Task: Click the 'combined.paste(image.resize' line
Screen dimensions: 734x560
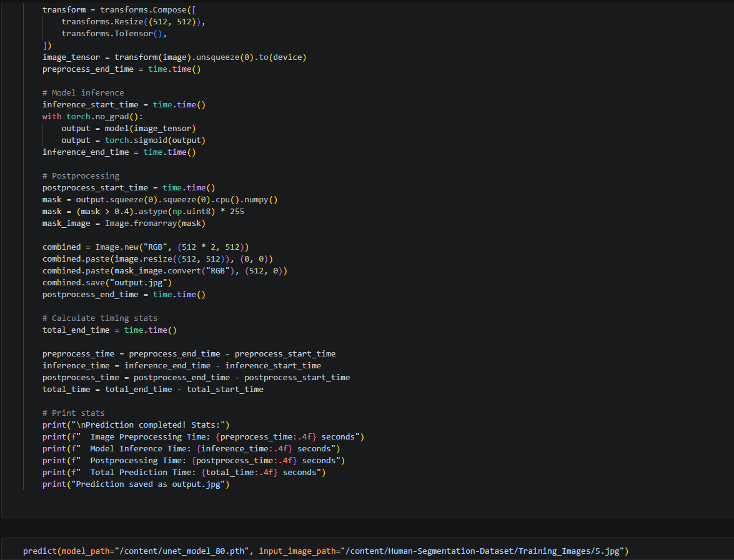Action: [x=158, y=259]
